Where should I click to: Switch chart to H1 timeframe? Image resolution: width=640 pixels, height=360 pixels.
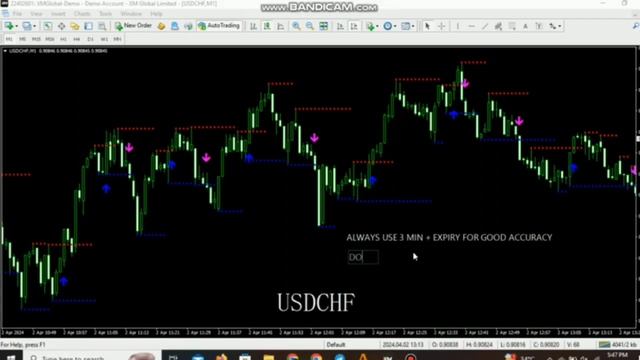point(63,39)
